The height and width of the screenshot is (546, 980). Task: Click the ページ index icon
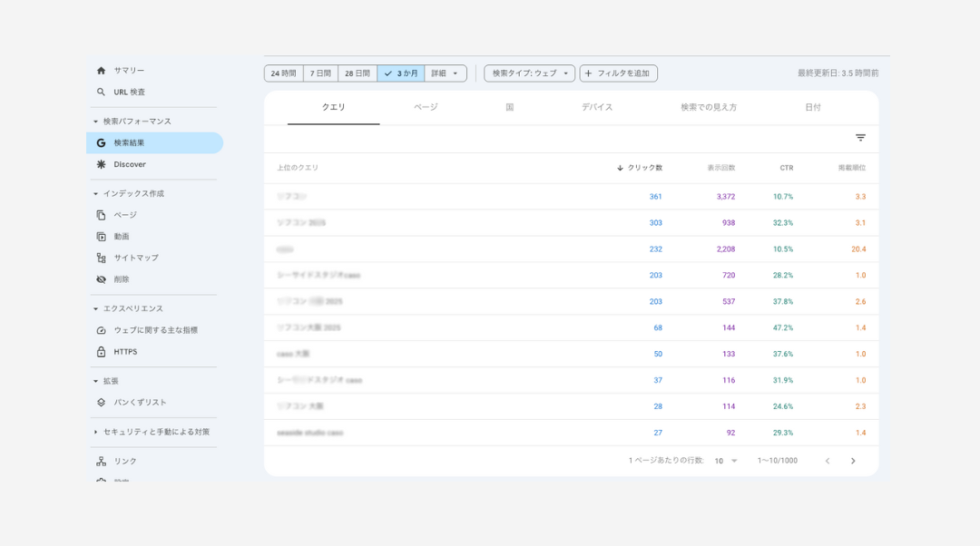pyautogui.click(x=102, y=215)
